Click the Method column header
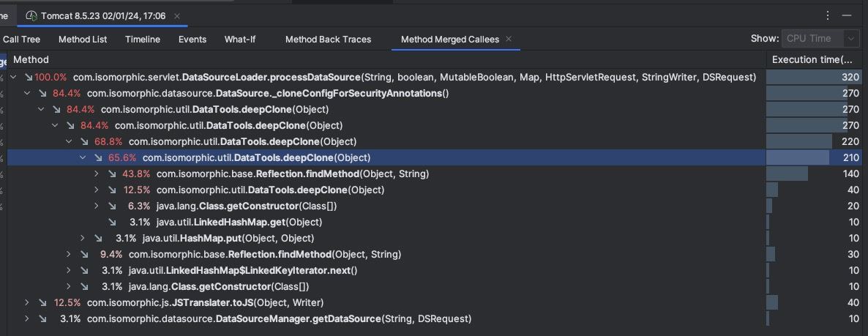 [x=31, y=60]
